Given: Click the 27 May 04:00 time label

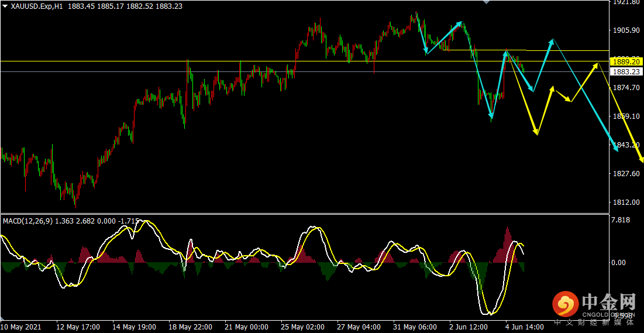Looking at the screenshot, I should click(x=359, y=327).
